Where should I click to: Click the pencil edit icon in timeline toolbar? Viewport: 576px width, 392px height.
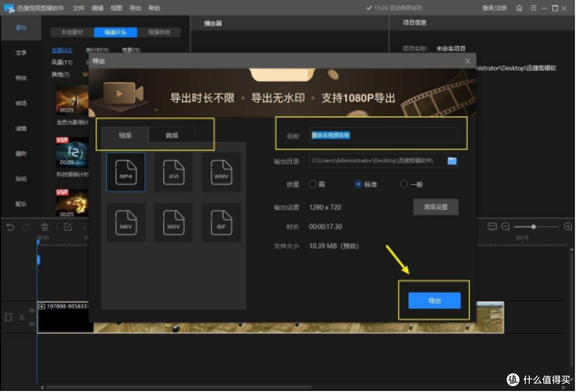click(68, 227)
